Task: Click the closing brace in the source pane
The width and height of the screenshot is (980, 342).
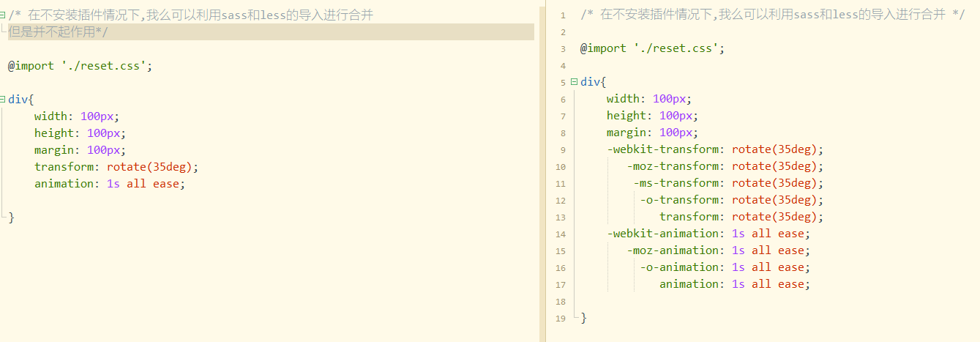Action: point(11,217)
